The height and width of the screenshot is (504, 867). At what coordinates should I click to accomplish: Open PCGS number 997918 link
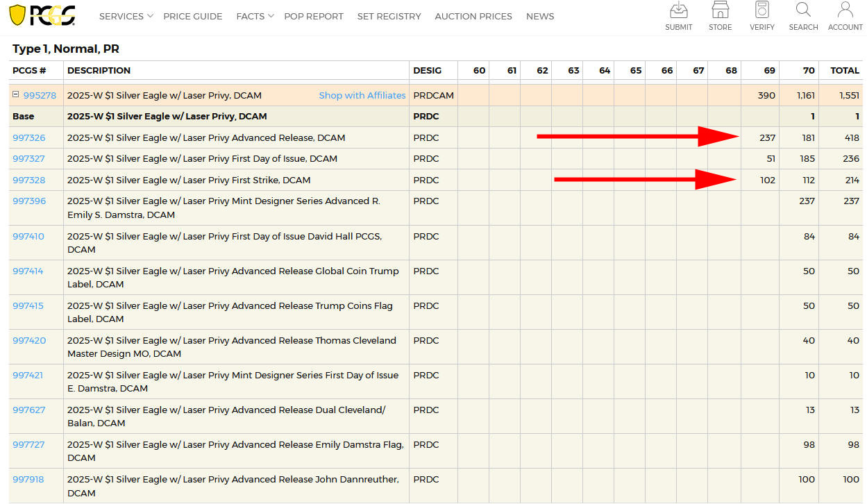click(x=28, y=479)
